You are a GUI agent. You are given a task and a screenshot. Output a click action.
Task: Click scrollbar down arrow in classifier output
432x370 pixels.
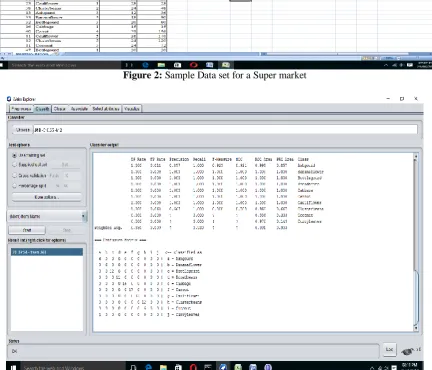pos(416,328)
